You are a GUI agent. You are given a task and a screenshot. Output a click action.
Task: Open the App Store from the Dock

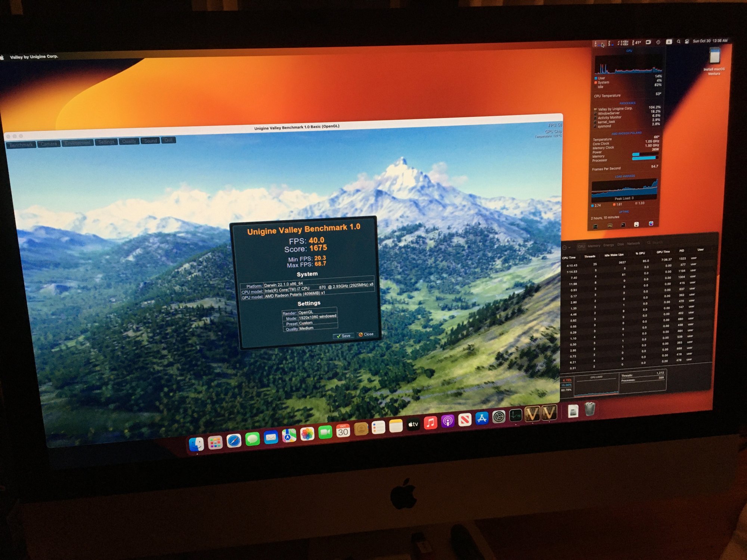click(482, 418)
